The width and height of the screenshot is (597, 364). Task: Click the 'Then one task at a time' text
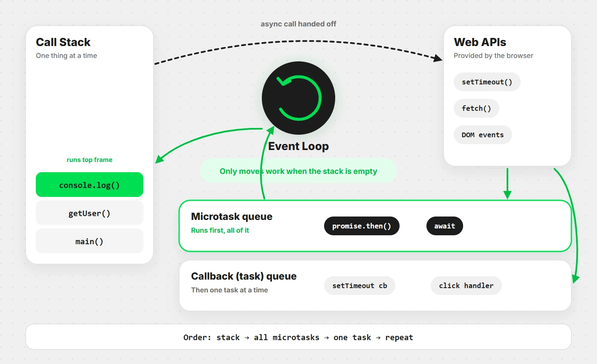[x=229, y=290]
